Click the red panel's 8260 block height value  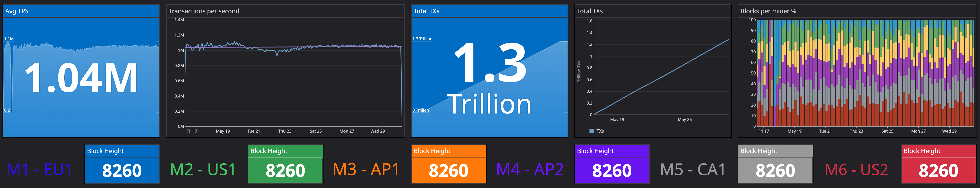click(x=938, y=170)
